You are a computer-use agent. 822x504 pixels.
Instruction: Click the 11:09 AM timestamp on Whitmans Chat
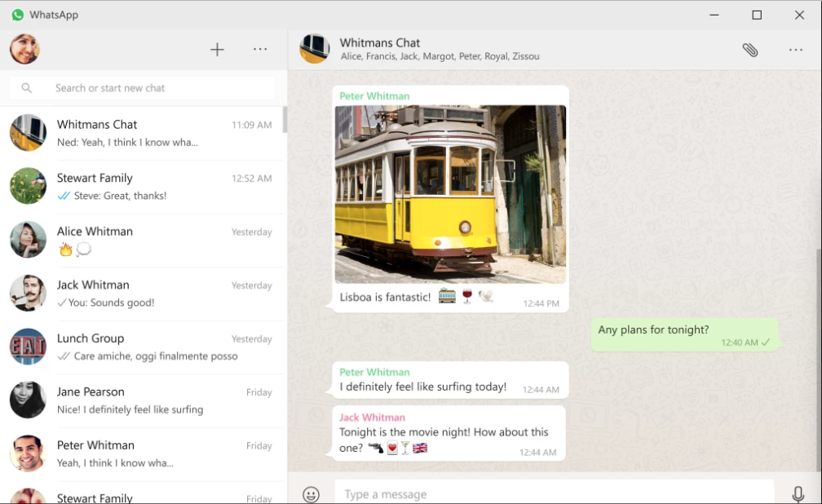click(x=252, y=125)
